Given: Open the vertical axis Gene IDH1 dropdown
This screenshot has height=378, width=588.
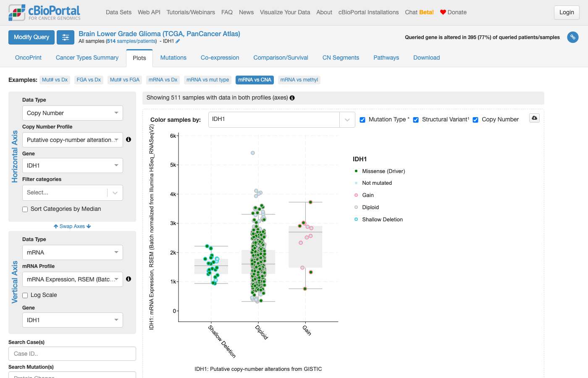Looking at the screenshot, I should (73, 320).
